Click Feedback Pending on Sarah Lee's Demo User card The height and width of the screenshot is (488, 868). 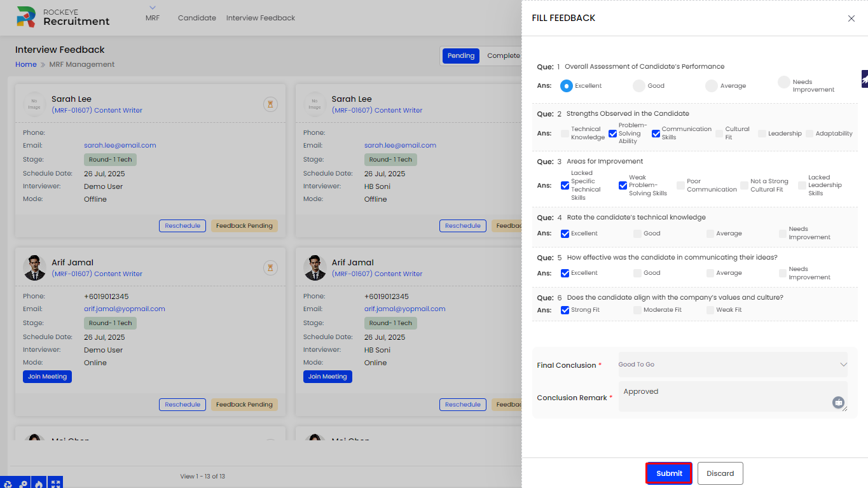point(244,226)
